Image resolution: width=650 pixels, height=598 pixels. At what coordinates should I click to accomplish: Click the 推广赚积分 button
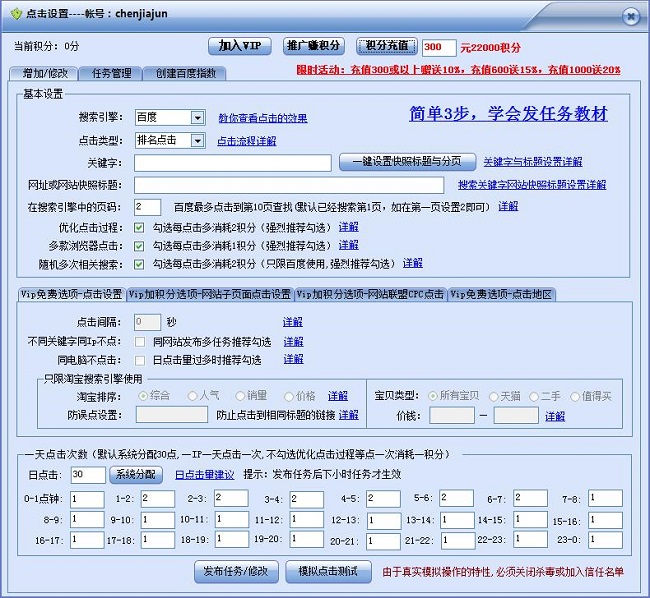point(313,46)
